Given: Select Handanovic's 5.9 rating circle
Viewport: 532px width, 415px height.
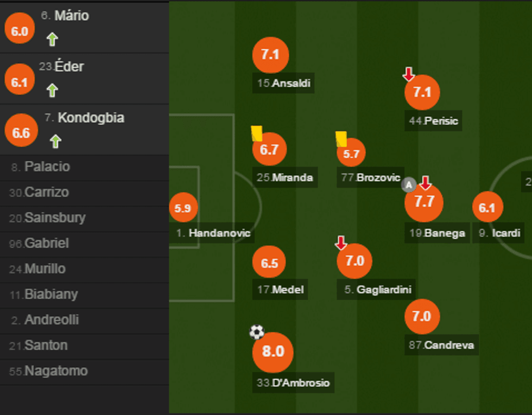Looking at the screenshot, I should (x=183, y=208).
